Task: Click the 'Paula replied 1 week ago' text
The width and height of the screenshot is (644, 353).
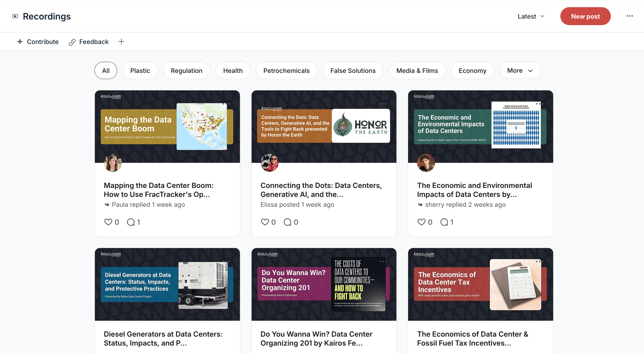Action: (148, 205)
